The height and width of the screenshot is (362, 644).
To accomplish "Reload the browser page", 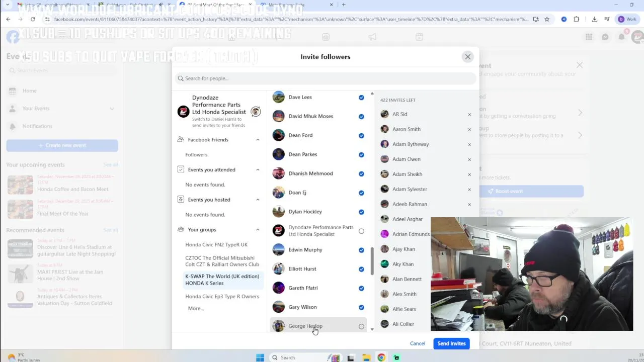I will click(x=33, y=19).
